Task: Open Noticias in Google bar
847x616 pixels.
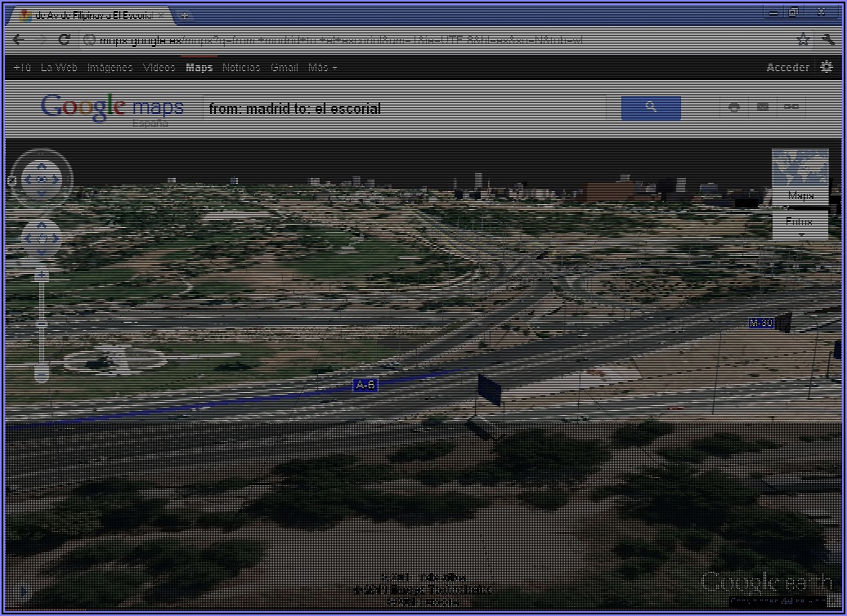Action: pos(241,68)
